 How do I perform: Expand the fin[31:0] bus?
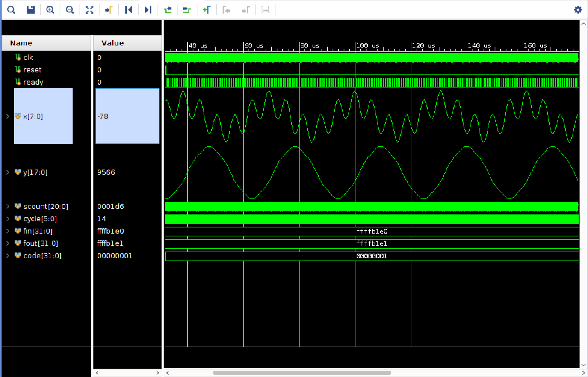pyautogui.click(x=8, y=231)
